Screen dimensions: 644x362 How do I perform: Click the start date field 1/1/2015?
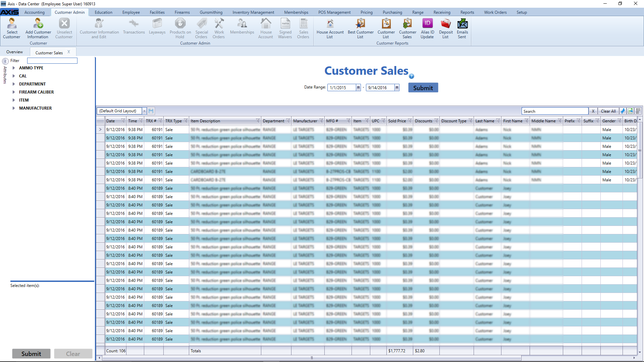point(341,87)
